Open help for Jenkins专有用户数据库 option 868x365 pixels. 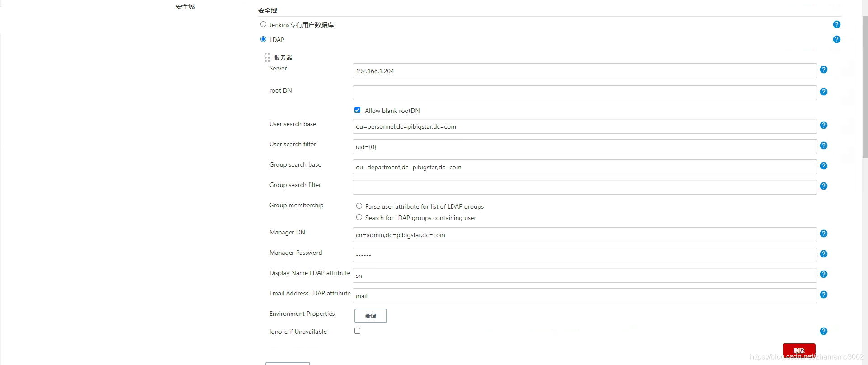click(x=836, y=24)
